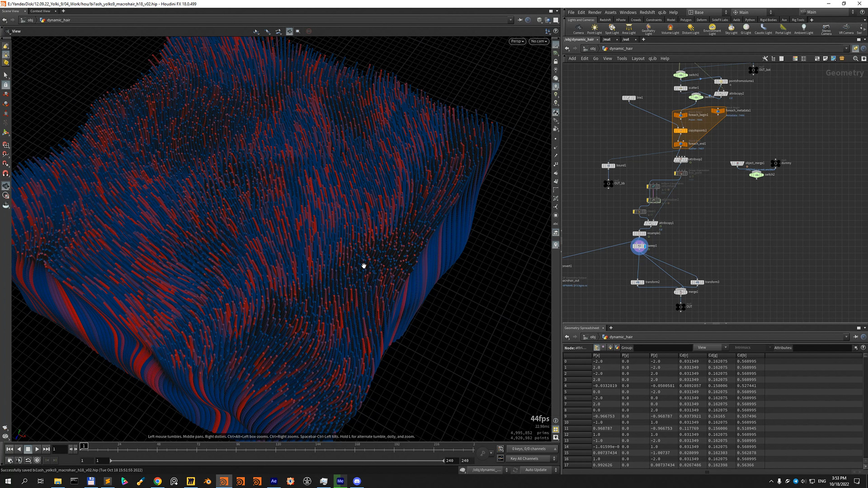Switch to the /mat network tab
Viewport: 868px width, 488px height.
pos(606,39)
